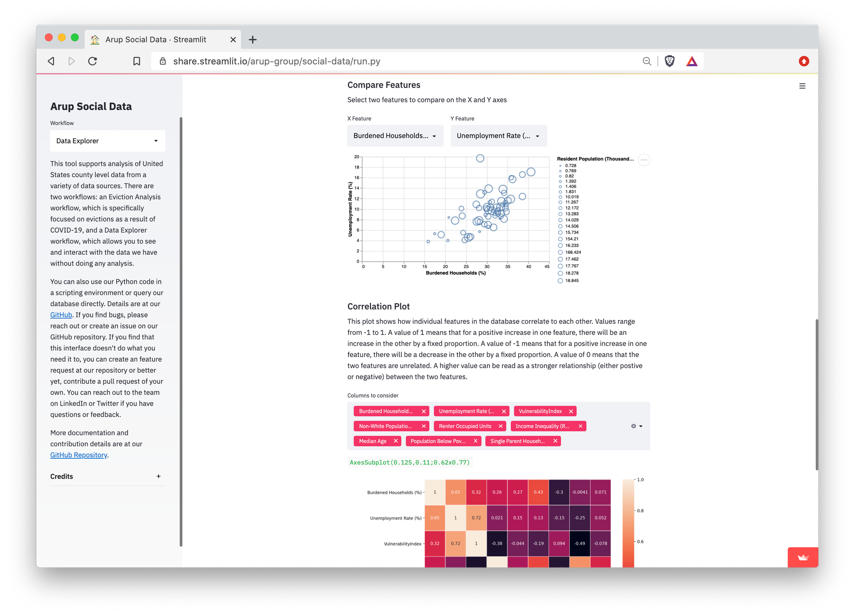Close the Arup Social Data tab
Image resolution: width=855 pixels, height=616 pixels.
point(233,40)
